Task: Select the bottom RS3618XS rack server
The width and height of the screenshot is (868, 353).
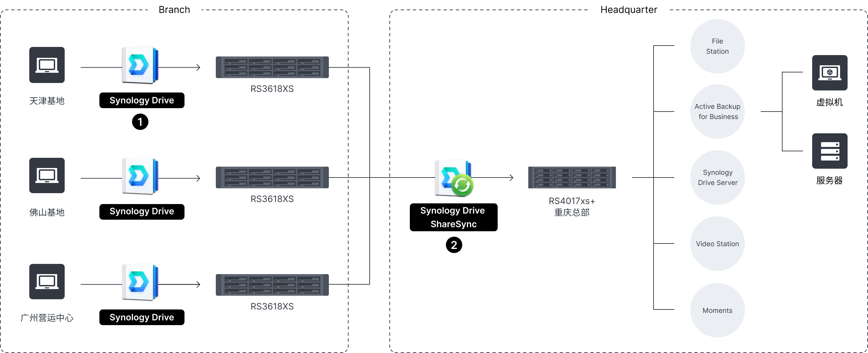Action: pos(272,285)
